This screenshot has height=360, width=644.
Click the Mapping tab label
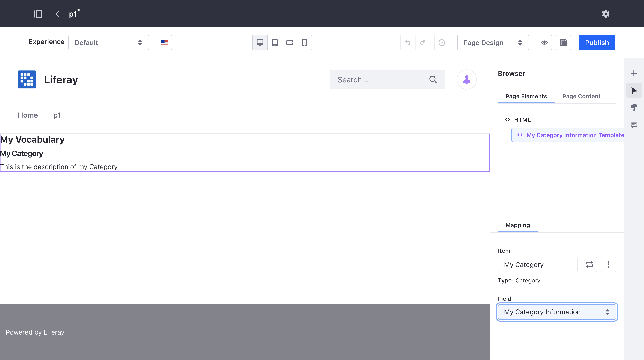517,225
